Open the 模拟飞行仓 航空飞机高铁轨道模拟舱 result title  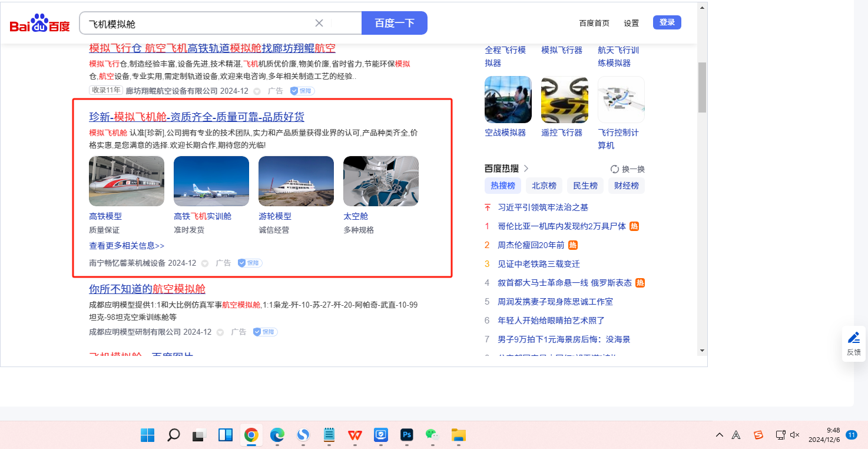coord(212,48)
